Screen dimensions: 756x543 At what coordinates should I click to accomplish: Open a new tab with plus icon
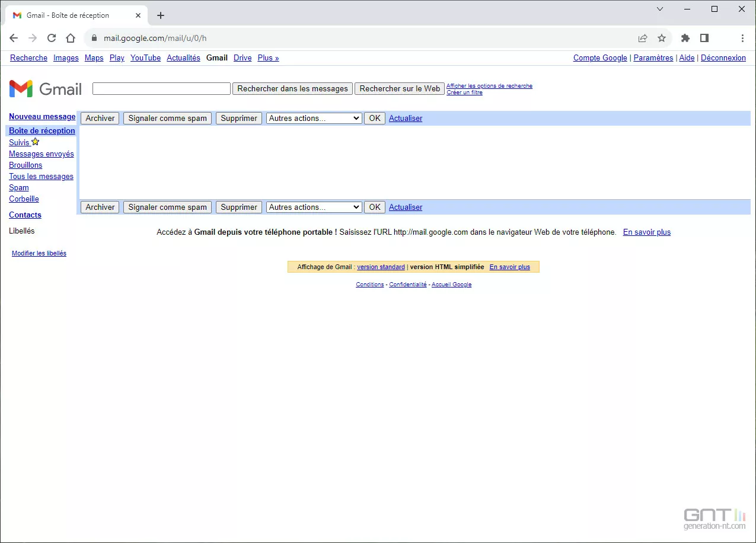[161, 15]
